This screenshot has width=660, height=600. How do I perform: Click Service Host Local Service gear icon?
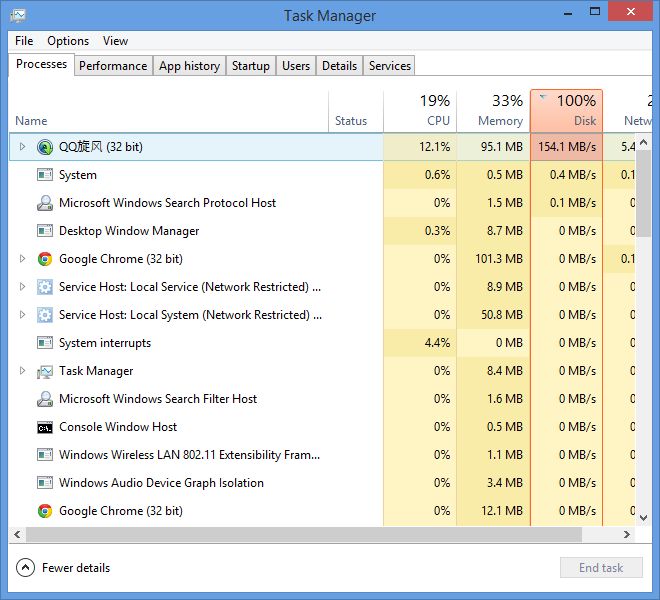pos(45,287)
